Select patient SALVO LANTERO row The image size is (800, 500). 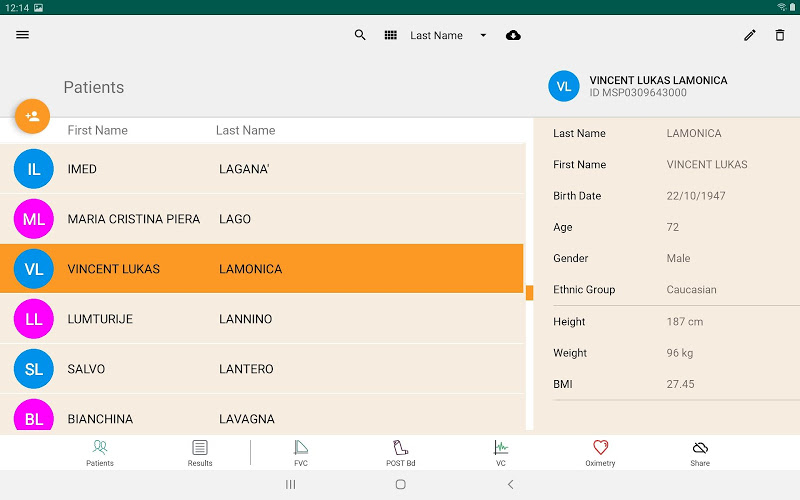(262, 369)
